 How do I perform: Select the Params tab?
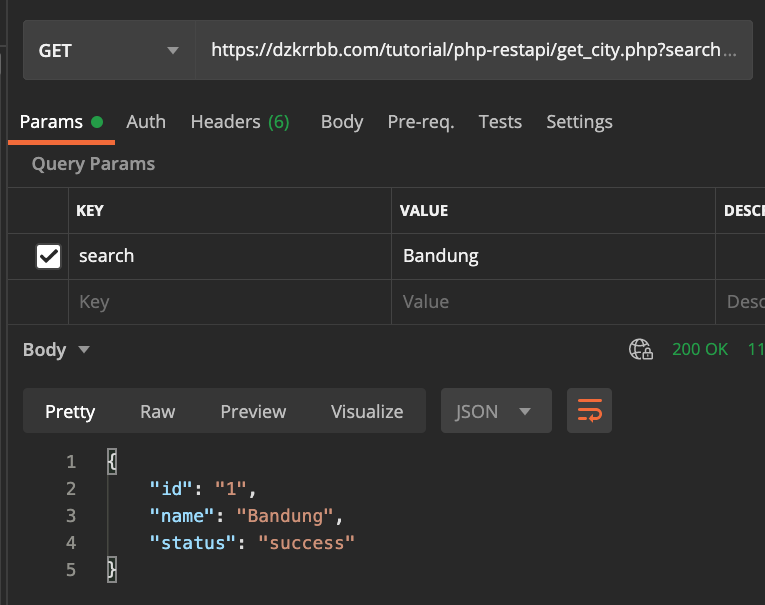pyautogui.click(x=51, y=122)
